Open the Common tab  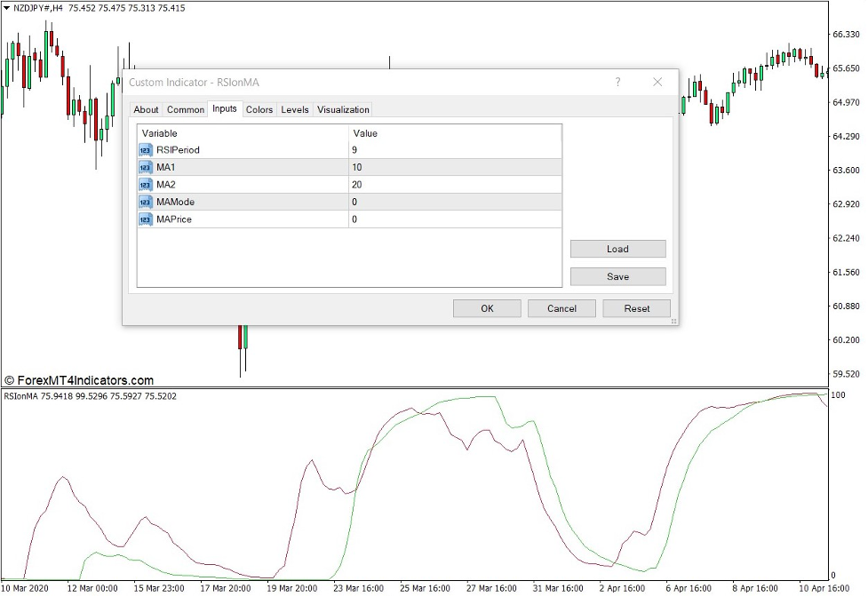[x=186, y=109]
